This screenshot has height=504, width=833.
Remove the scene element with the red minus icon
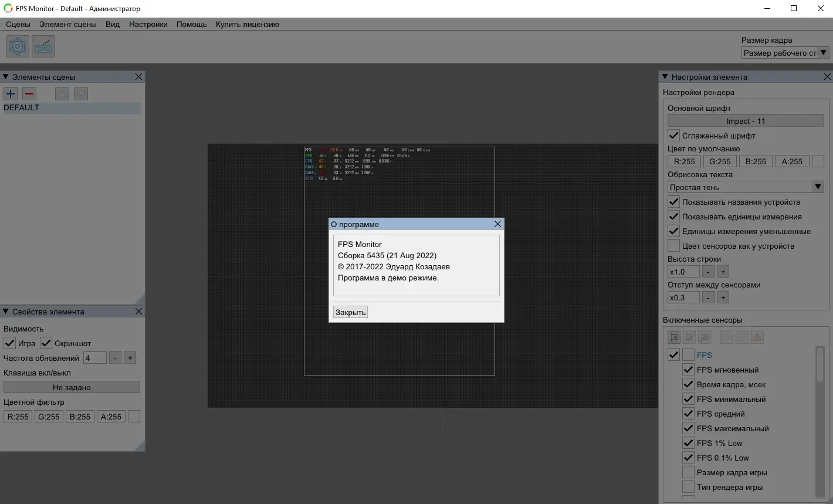[x=29, y=94]
